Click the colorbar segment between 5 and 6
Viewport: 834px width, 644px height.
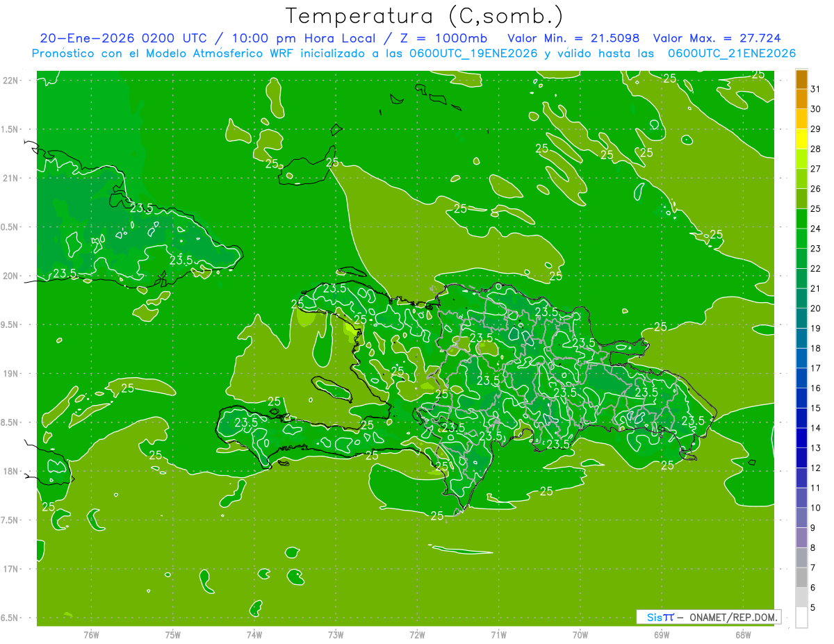pos(801,597)
